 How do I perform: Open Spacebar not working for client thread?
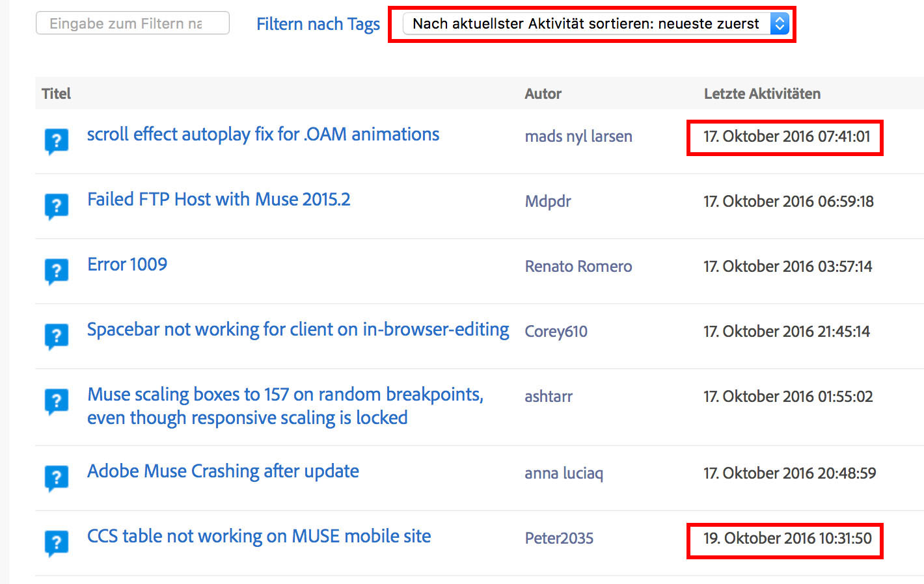tap(298, 330)
